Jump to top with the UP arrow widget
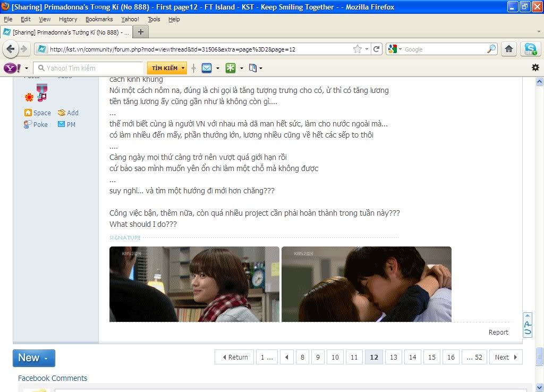This screenshot has height=392, width=544. coord(528,325)
